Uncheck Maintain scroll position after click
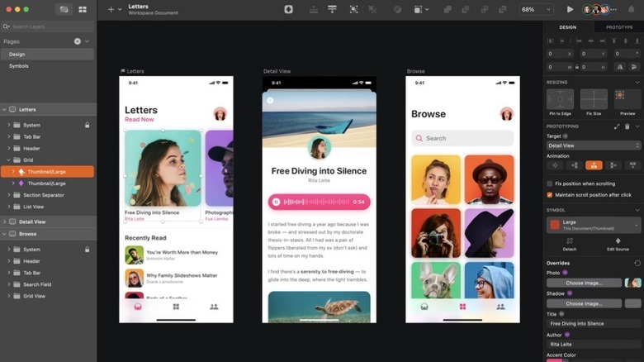Viewport: 644px width, 362px height. [550, 195]
